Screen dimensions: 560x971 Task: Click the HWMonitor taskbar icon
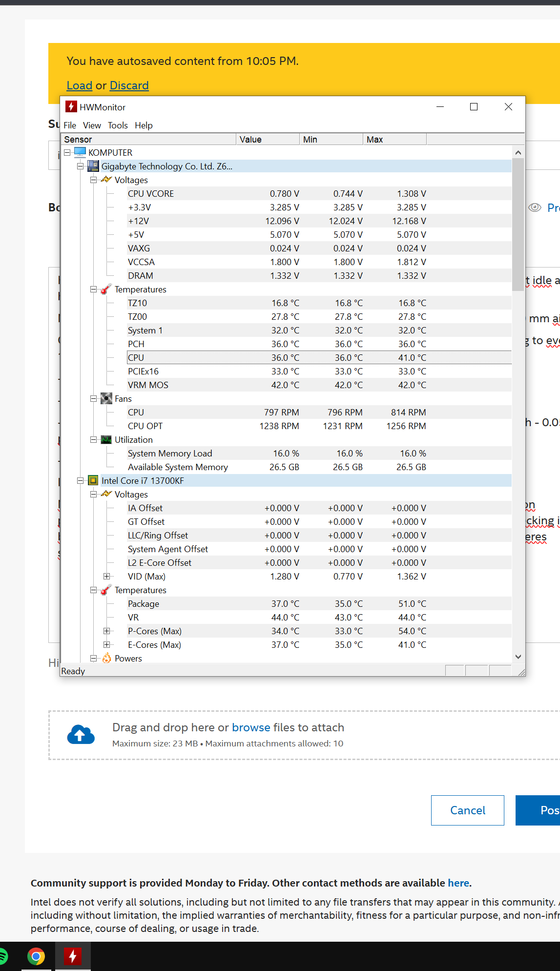coord(73,956)
